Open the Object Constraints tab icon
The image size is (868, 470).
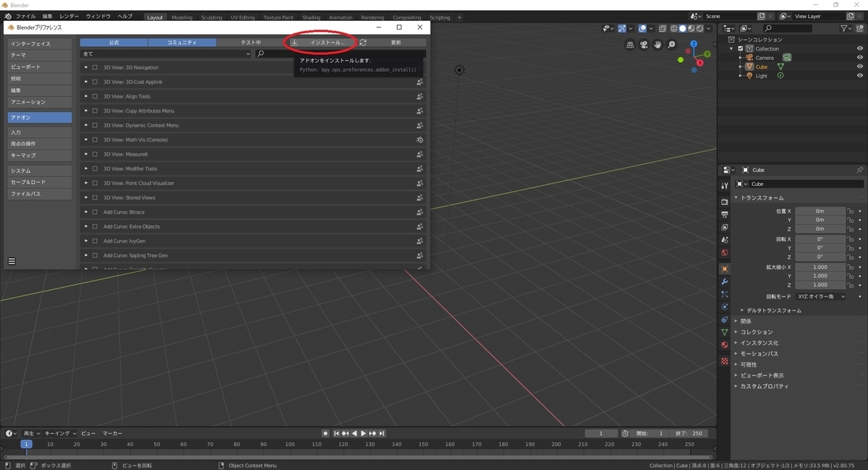pos(724,320)
